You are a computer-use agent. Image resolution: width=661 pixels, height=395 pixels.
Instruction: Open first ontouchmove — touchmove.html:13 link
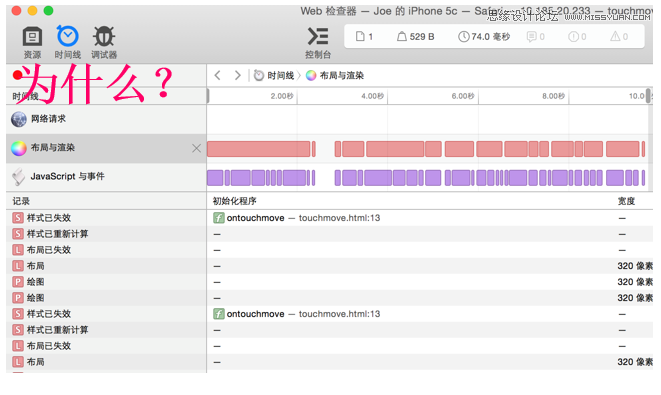coord(303,218)
